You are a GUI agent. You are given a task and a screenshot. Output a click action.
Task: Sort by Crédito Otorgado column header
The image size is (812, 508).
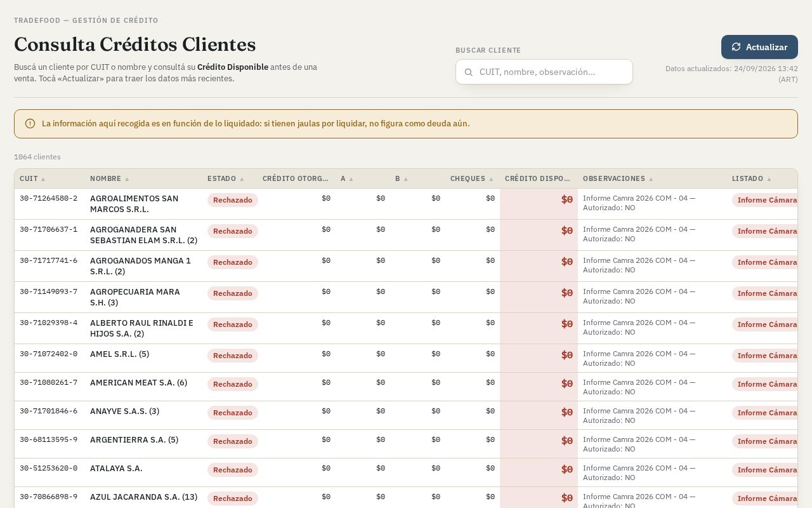click(x=296, y=178)
